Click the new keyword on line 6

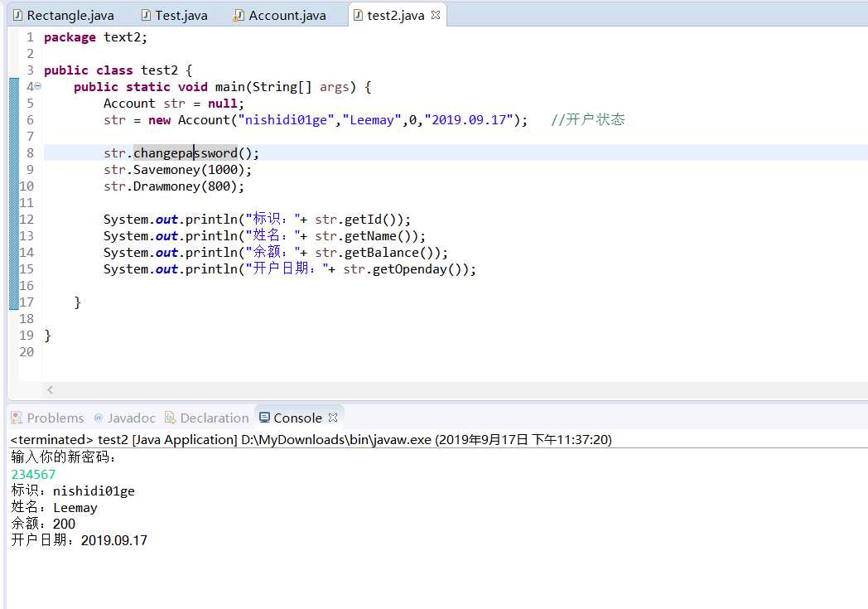point(159,120)
